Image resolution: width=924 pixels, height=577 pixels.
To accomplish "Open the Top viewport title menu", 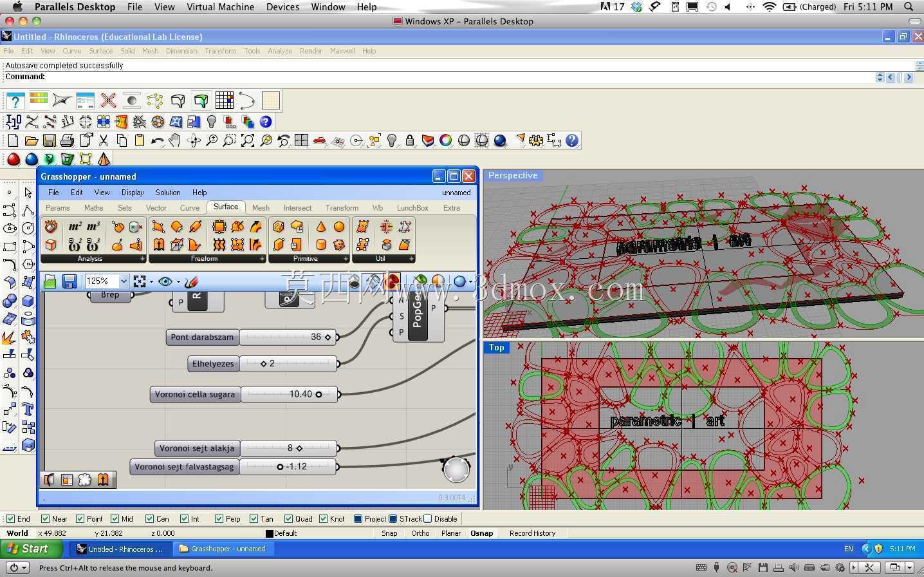I will coord(496,347).
